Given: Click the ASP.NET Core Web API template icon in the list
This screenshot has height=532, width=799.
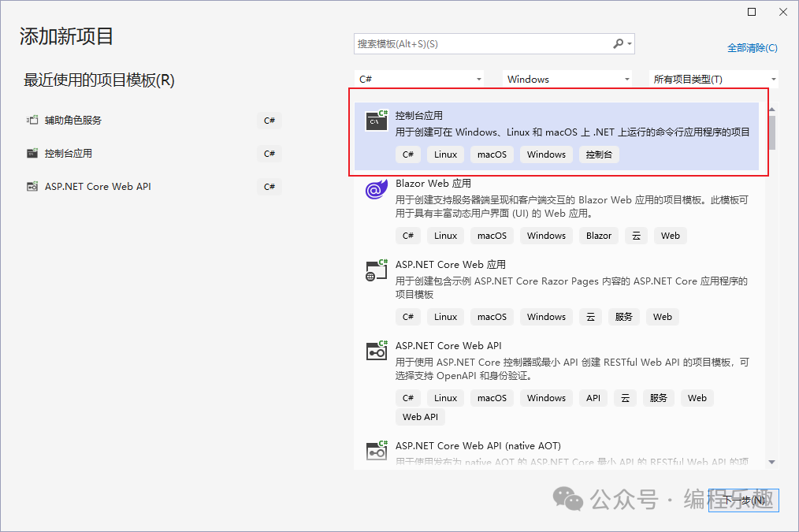Looking at the screenshot, I should click(377, 351).
